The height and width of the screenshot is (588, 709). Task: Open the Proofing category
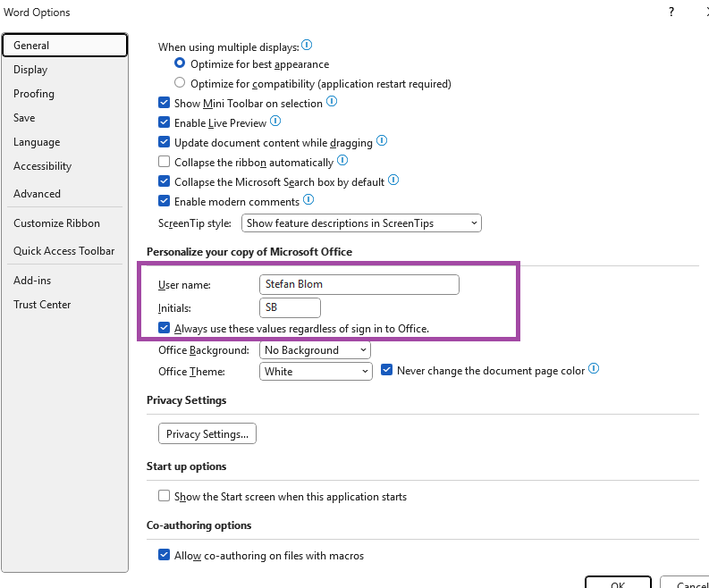(x=65, y=94)
